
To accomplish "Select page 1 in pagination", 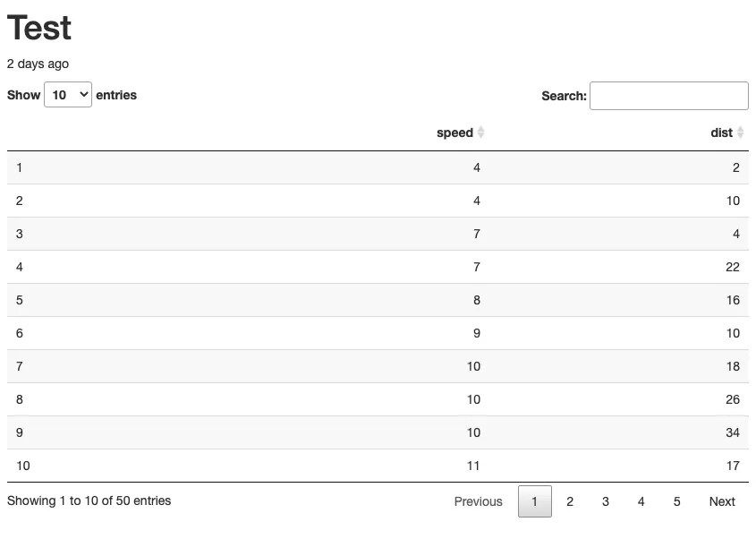I will 534,501.
